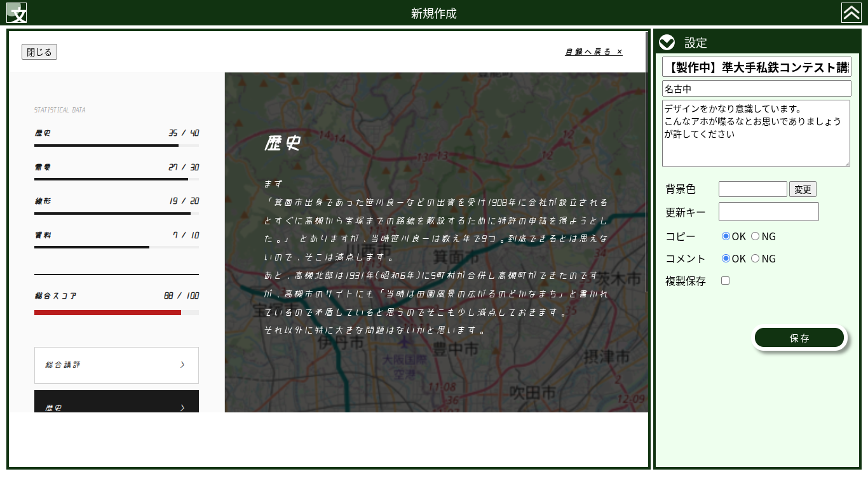868x488 pixels.
Task: Click the 背景色 color input field
Action: [752, 189]
